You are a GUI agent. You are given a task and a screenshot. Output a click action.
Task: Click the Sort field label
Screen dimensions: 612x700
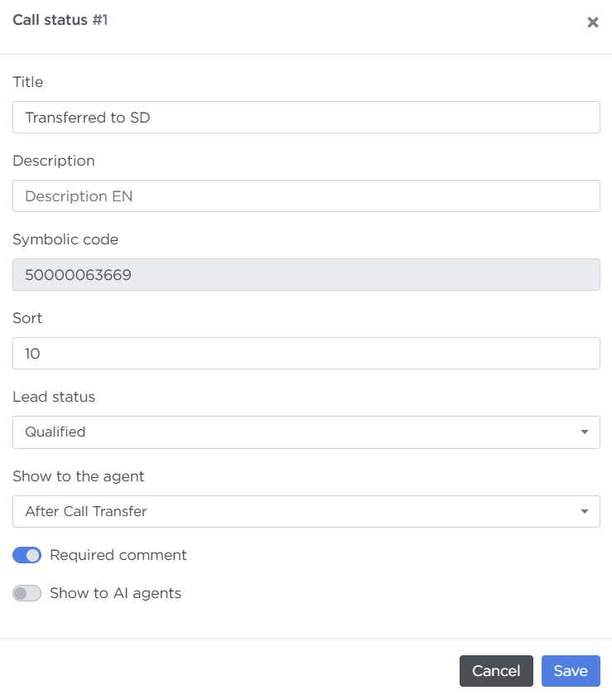(x=27, y=318)
